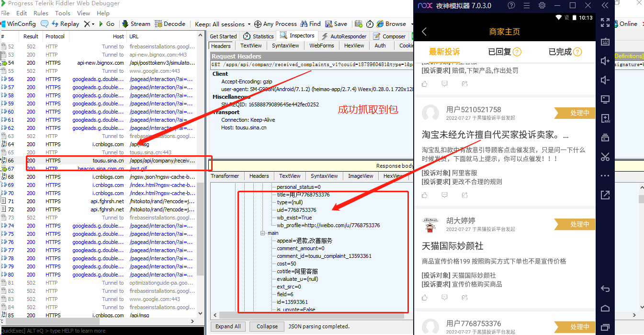Open WinConfig in Fiddler toolbar
644x335 pixels.
click(x=19, y=24)
